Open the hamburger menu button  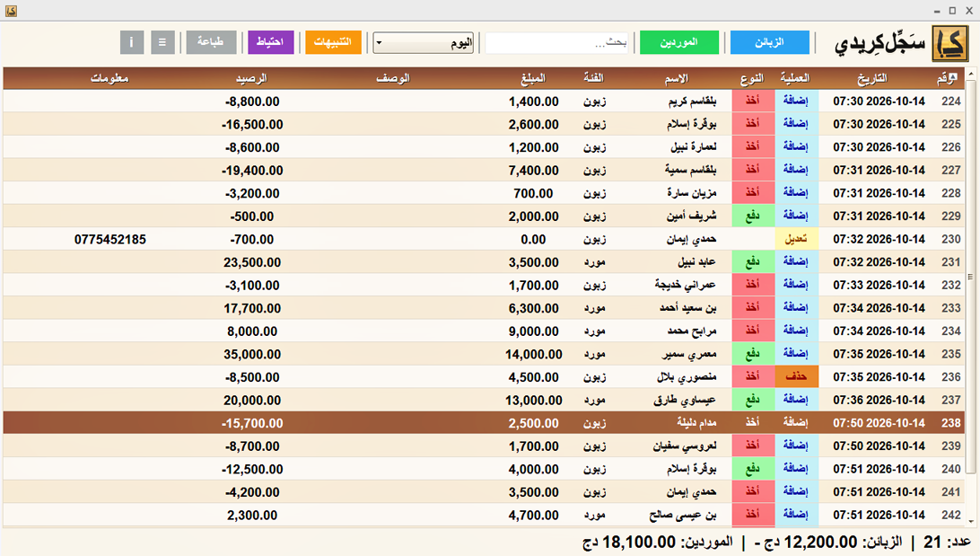[162, 42]
